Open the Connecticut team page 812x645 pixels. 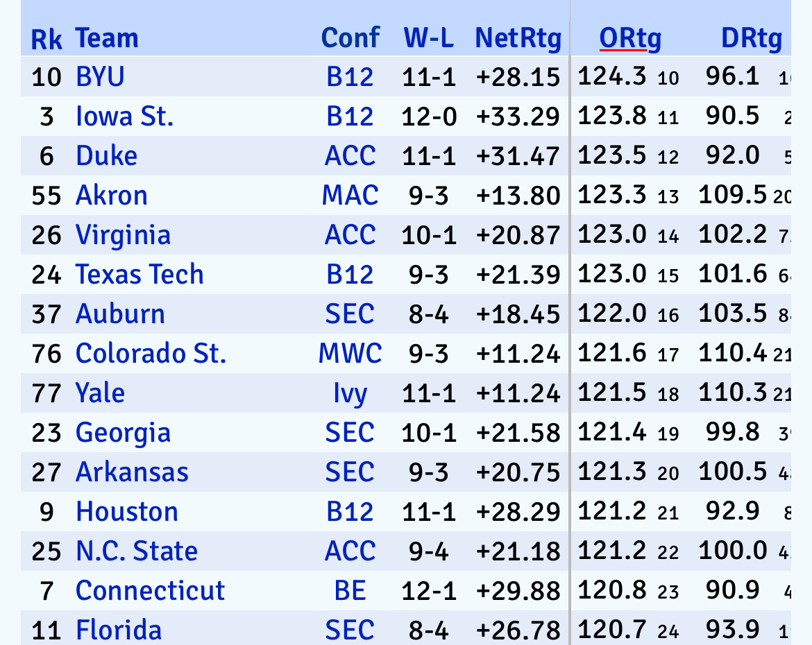(150, 591)
